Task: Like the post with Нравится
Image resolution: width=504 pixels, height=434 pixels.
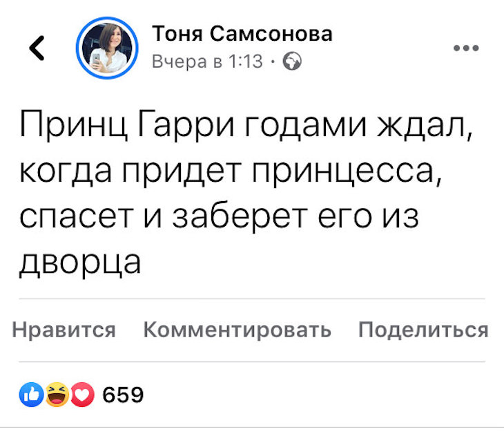Action: click(x=64, y=330)
